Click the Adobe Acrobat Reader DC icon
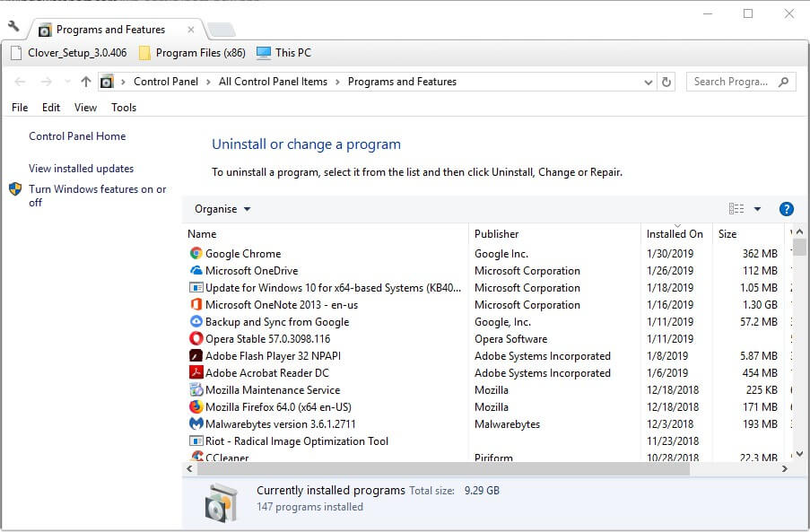Screen dimensions: 810x532 point(196,372)
